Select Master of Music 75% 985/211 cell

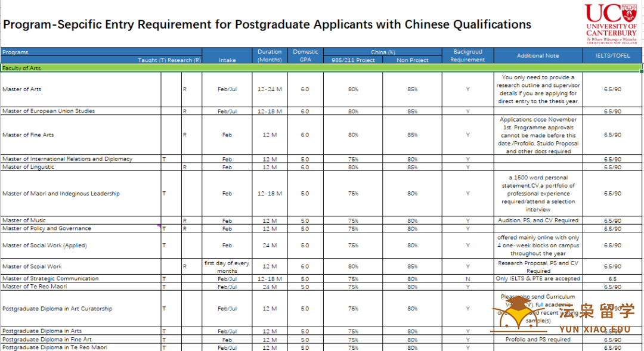point(353,220)
